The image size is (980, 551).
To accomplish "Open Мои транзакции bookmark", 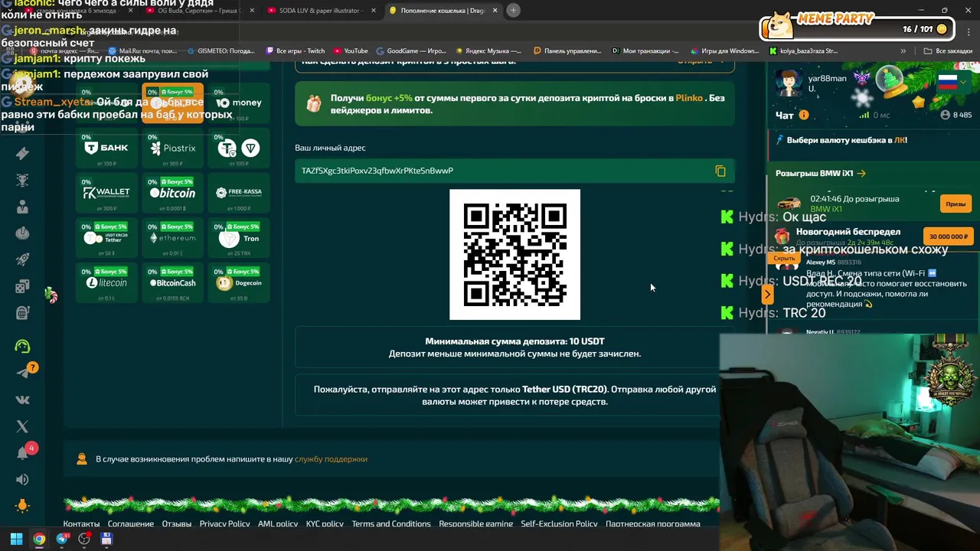I will point(645,51).
